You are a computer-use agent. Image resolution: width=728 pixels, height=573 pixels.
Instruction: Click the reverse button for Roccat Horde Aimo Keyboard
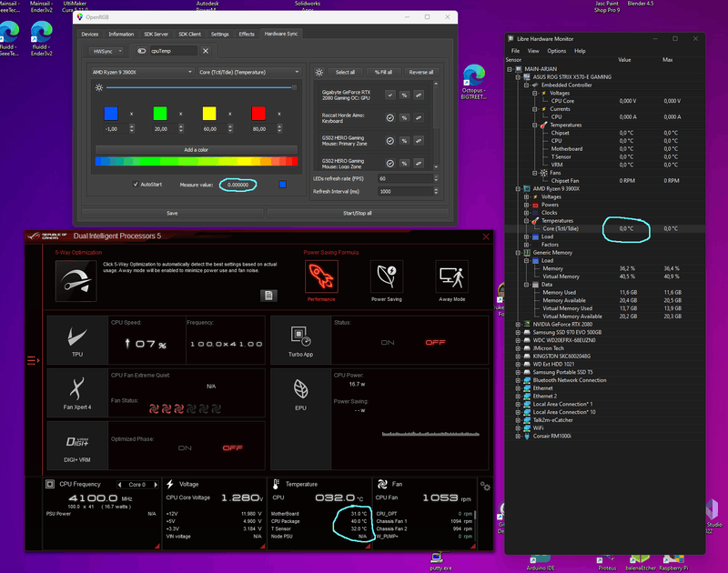[419, 118]
